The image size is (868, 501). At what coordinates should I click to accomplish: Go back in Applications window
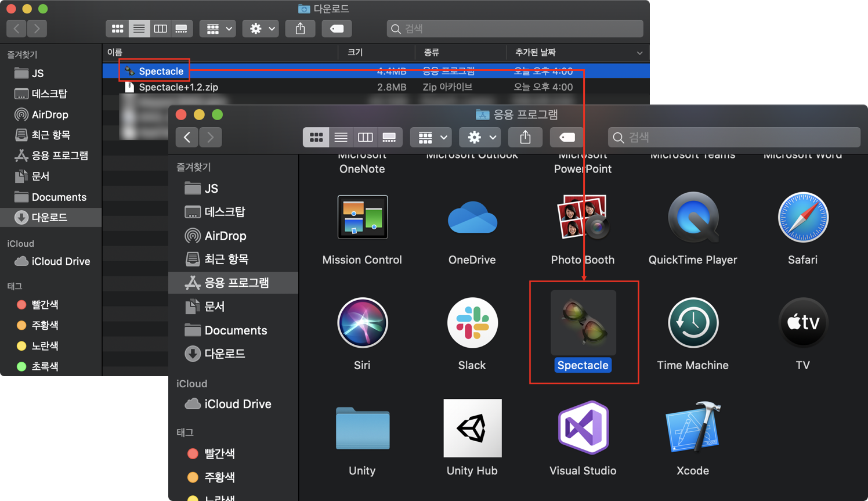187,138
